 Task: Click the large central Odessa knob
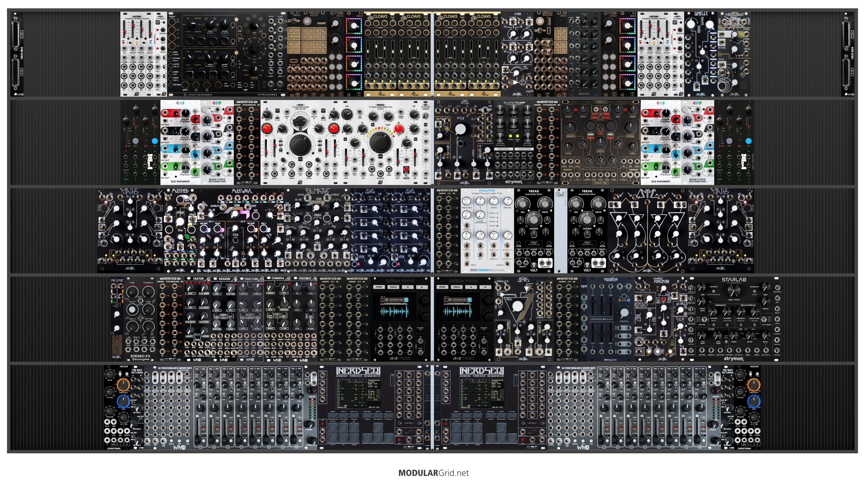tap(380, 143)
